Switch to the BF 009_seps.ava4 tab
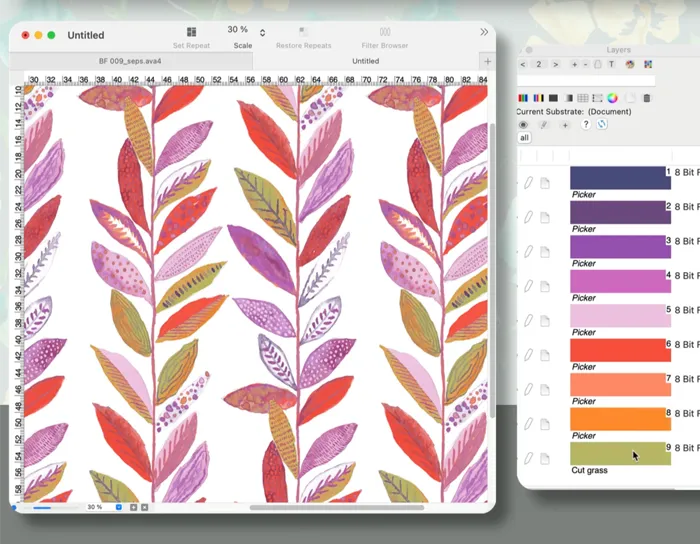 130,61
